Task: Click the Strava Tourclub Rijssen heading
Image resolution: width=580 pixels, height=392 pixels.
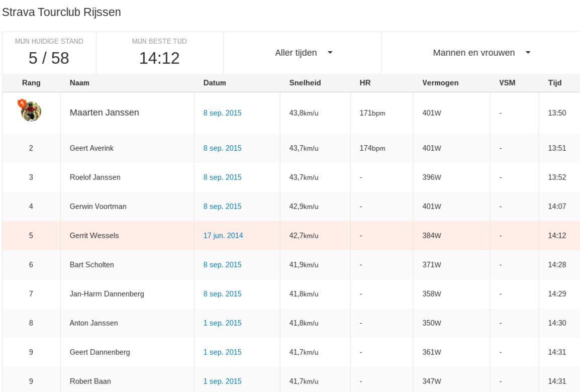Action: pos(62,13)
